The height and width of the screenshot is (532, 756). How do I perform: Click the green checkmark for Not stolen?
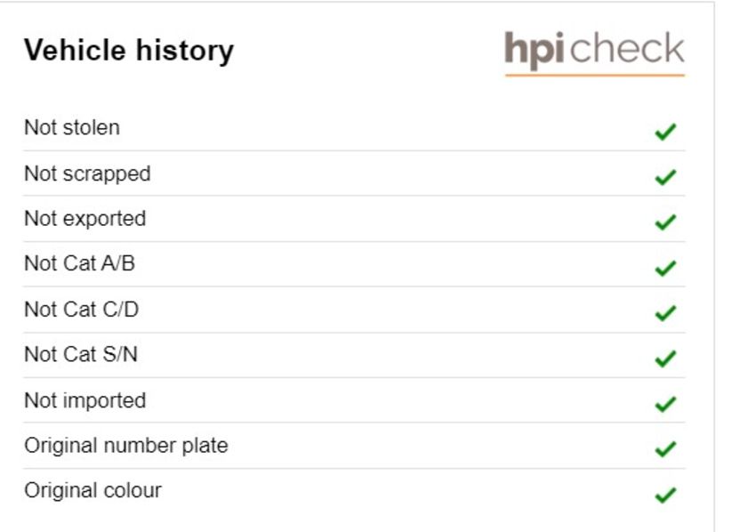(x=665, y=132)
